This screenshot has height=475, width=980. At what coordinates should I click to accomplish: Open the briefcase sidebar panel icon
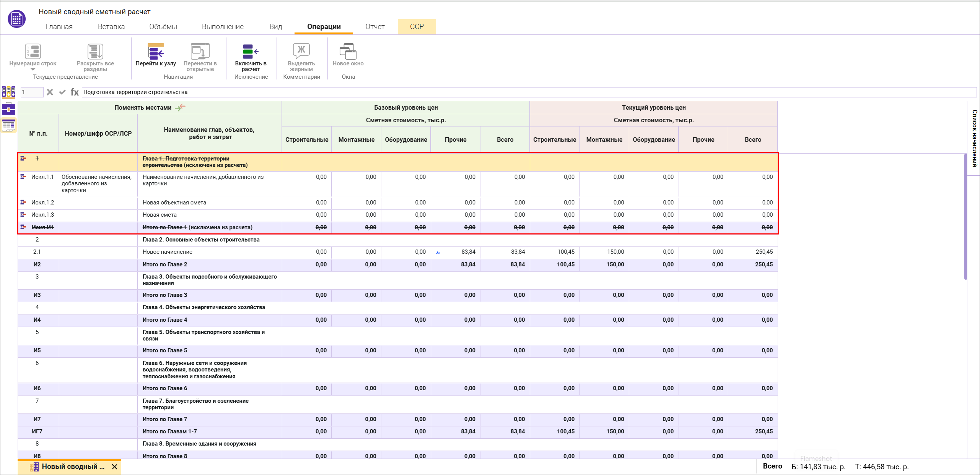coord(8,109)
